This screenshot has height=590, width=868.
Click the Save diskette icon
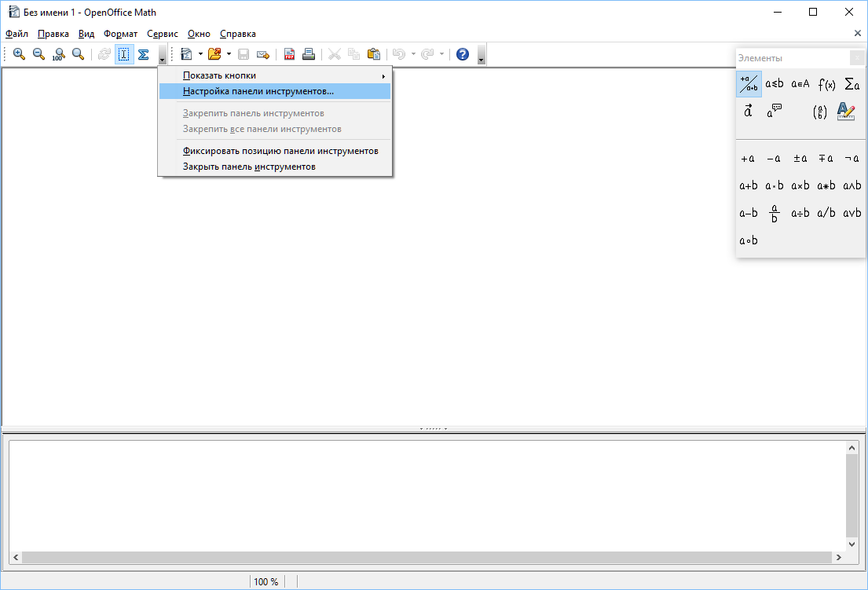coord(244,54)
